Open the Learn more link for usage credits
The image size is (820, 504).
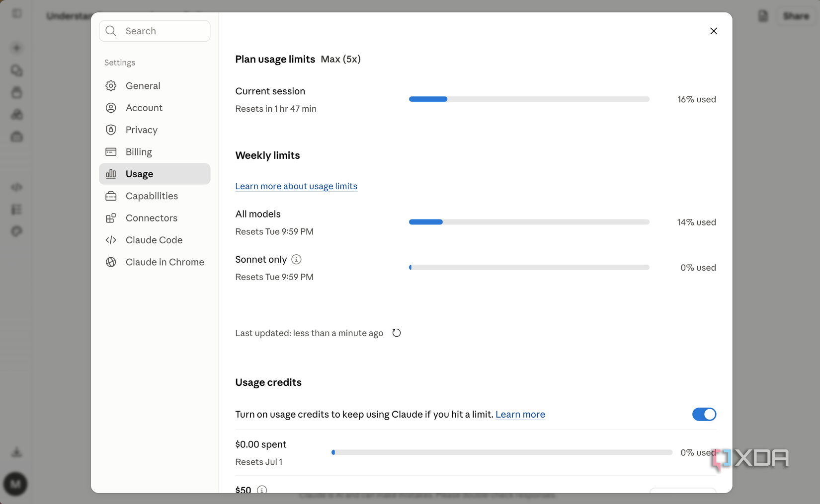(x=520, y=414)
